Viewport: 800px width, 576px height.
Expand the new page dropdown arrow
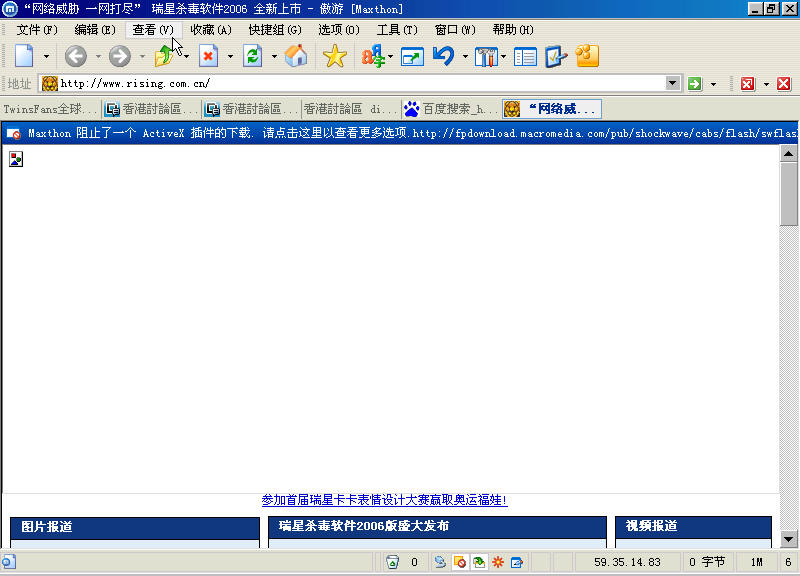tap(46, 56)
